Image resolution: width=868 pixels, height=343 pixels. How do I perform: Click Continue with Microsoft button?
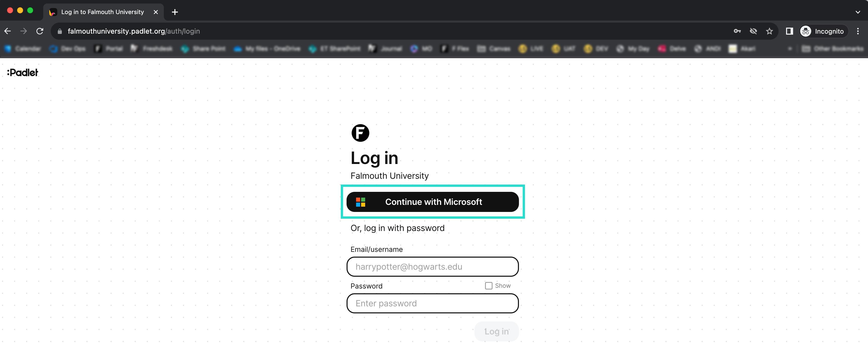pos(432,202)
